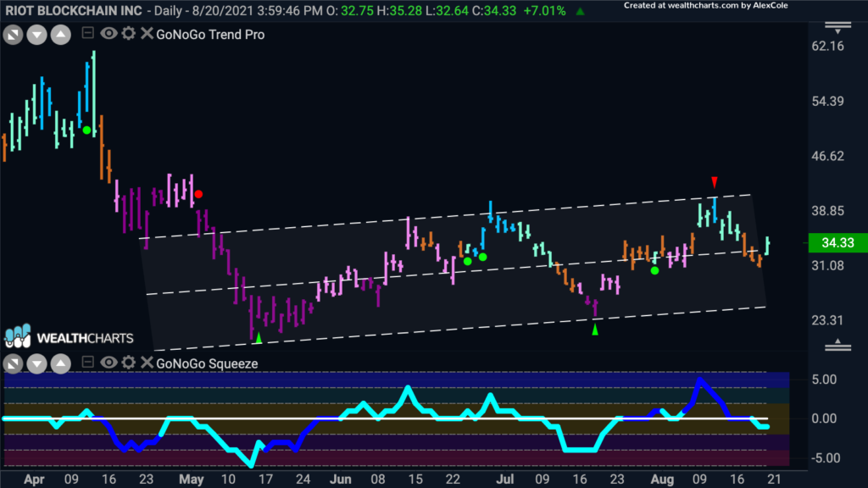Click the 08 date axis label
Viewport: 868px width, 488px height.
tap(378, 480)
